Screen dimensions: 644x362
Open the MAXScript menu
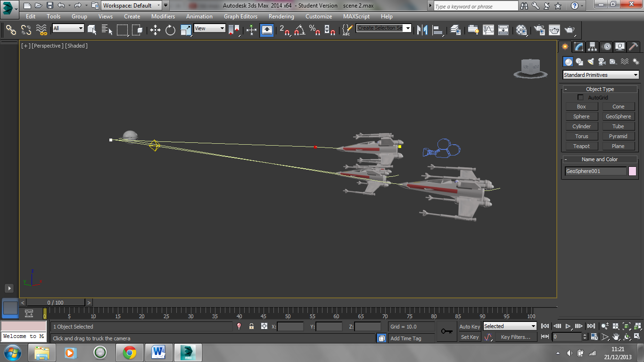356,16
